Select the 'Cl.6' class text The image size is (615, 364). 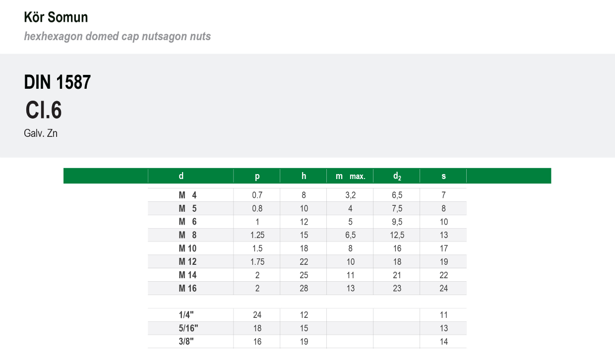point(44,110)
